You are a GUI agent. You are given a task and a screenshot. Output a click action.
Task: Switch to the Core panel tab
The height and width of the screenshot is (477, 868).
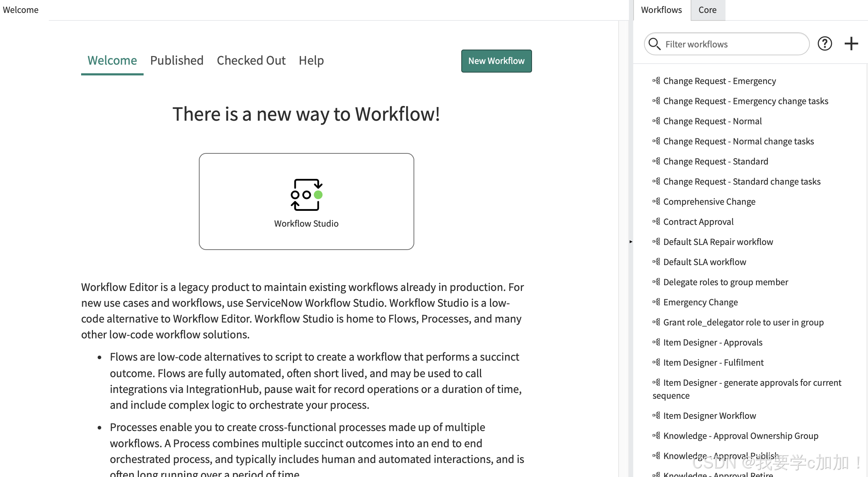pos(707,10)
